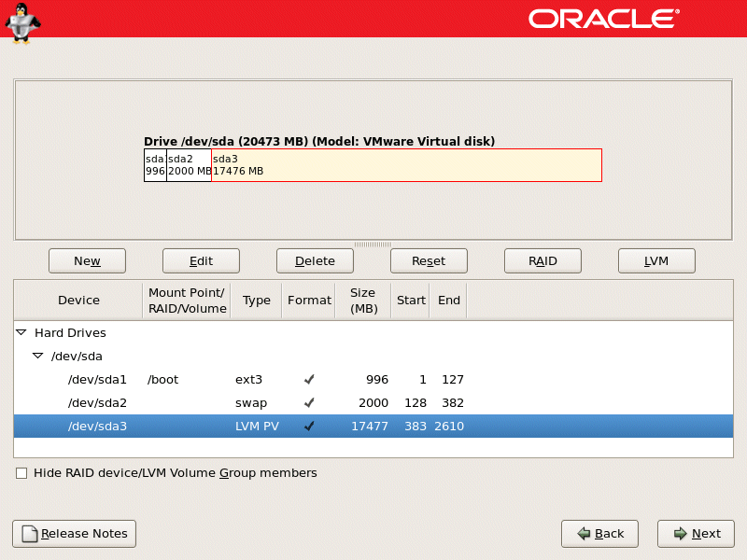Click the green Next arrow icon
Screen dimensions: 747x560
(681, 533)
